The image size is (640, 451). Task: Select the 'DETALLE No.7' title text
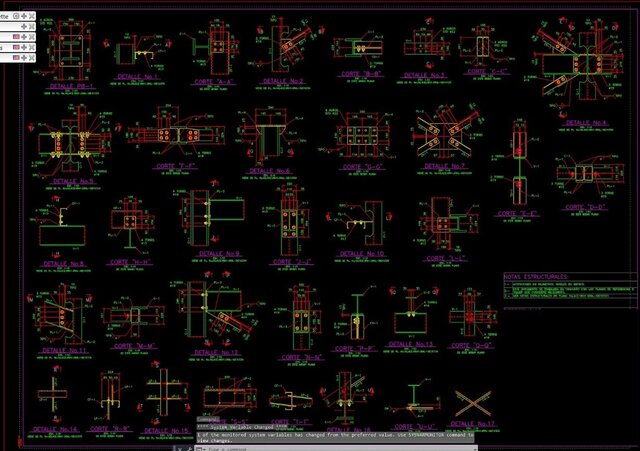pyautogui.click(x=444, y=166)
